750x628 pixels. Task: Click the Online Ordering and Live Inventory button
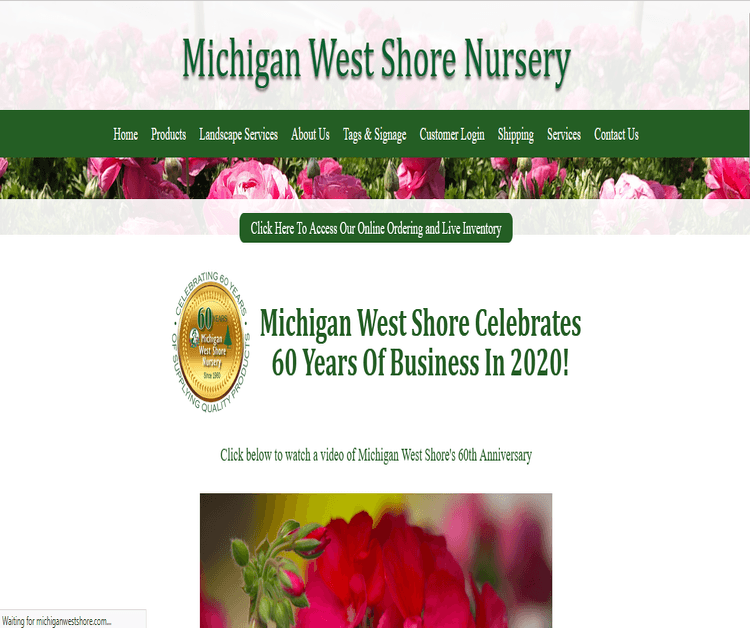[x=376, y=228]
